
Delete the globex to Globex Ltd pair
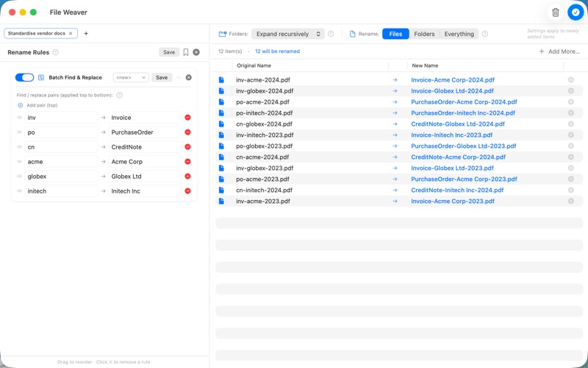pos(188,176)
